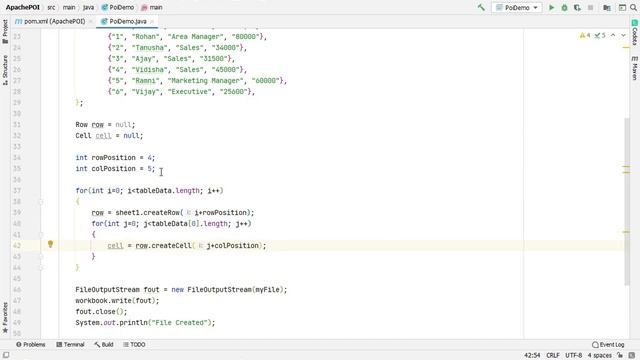Click the src breadcrumb
The image size is (640, 360).
coord(51,7)
